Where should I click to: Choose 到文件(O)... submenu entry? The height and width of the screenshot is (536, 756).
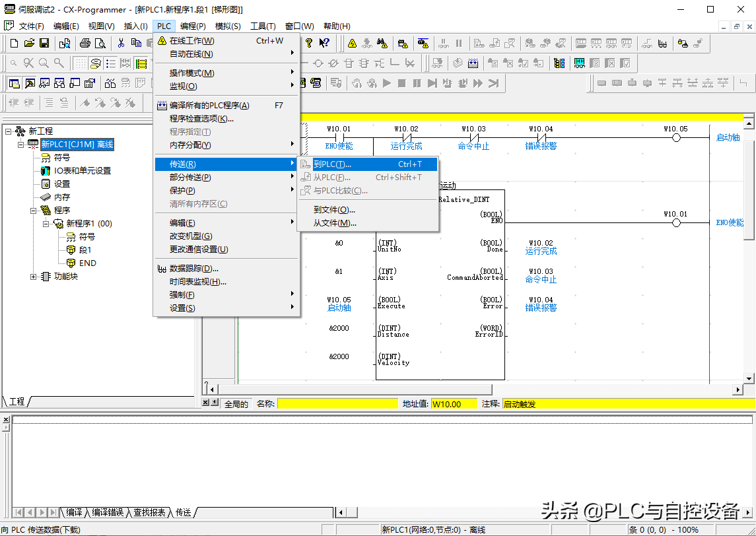coord(334,210)
